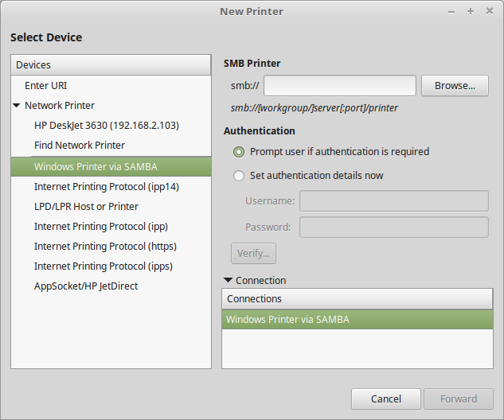Select LPD/LPR Host or Printer
The height and width of the screenshot is (420, 504).
click(x=86, y=207)
